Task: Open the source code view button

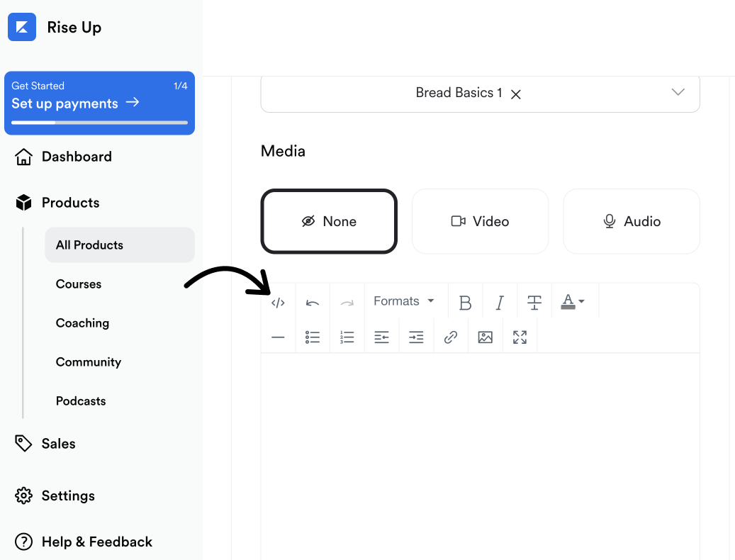Action: pos(278,302)
